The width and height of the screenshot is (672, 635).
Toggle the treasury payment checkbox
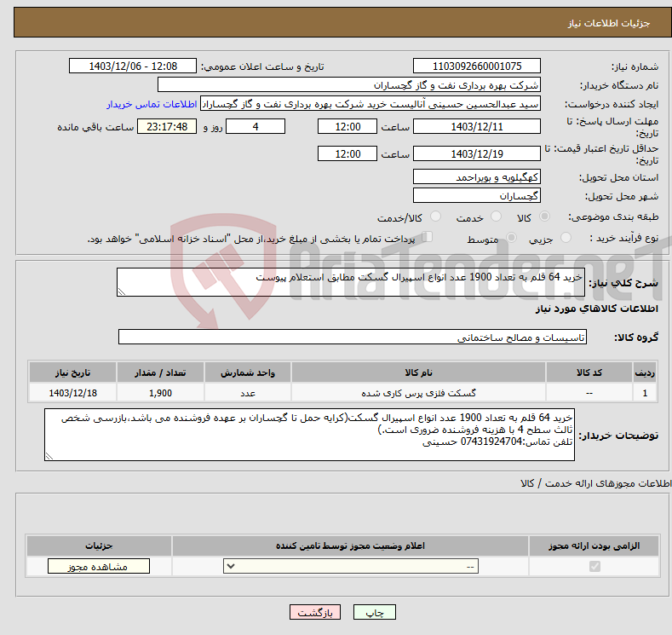pyautogui.click(x=428, y=238)
